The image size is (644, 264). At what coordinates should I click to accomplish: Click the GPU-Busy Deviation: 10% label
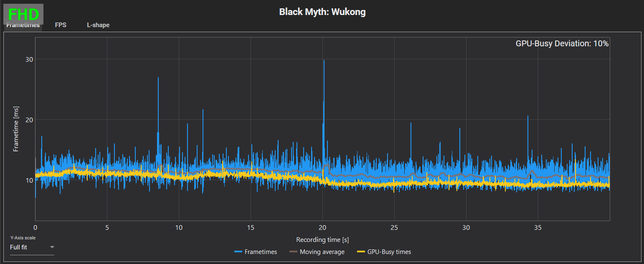[x=562, y=43]
